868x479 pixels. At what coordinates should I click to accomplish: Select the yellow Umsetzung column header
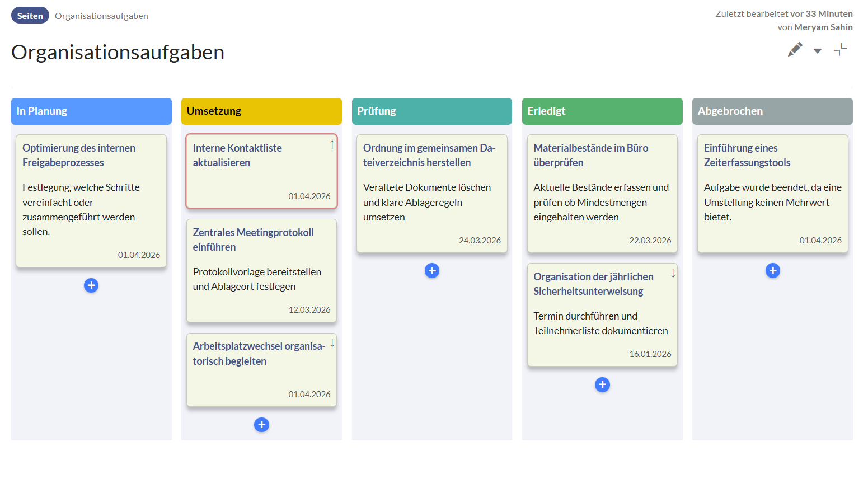pos(261,111)
